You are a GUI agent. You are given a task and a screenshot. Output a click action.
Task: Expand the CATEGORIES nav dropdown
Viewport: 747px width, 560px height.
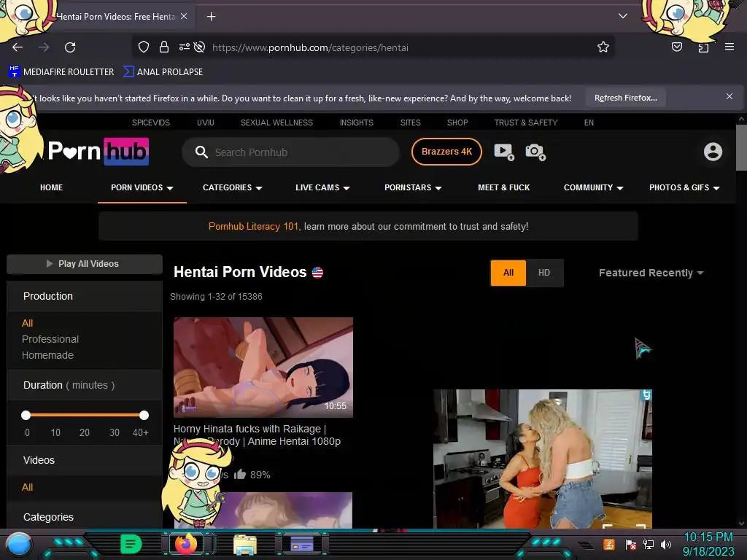(233, 187)
